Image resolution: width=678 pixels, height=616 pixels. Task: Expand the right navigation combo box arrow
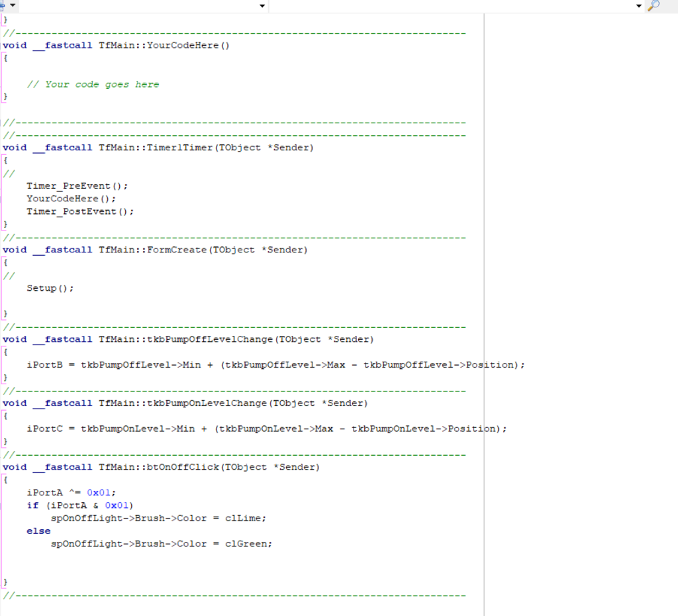tap(639, 6)
